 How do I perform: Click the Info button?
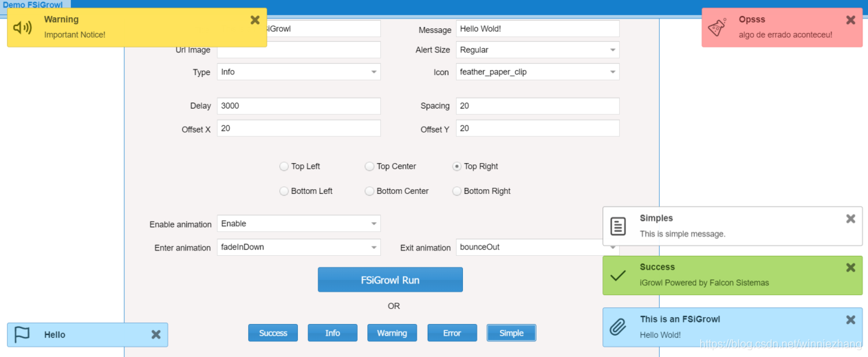(333, 333)
